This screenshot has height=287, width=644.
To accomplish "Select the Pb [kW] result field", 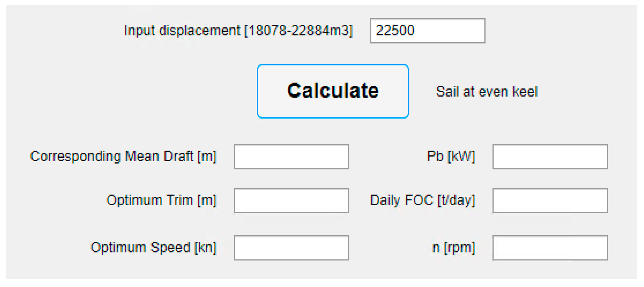I will tap(550, 157).
